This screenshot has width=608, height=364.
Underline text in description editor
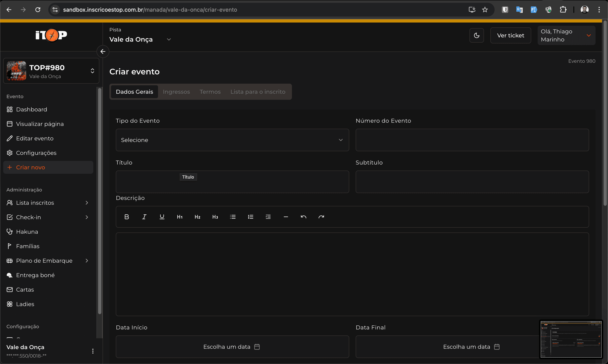point(162,217)
